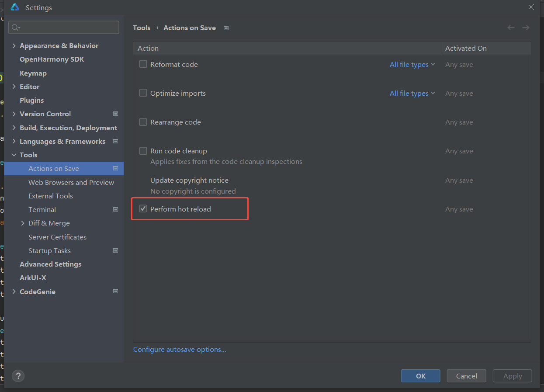
Task: Click project-level icon beside Terminal
Action: click(116, 209)
